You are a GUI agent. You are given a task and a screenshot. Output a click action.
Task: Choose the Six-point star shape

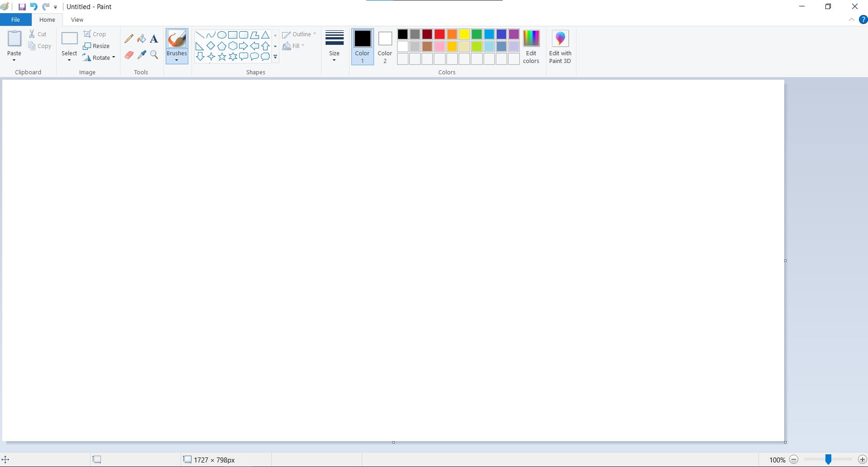[x=233, y=57]
